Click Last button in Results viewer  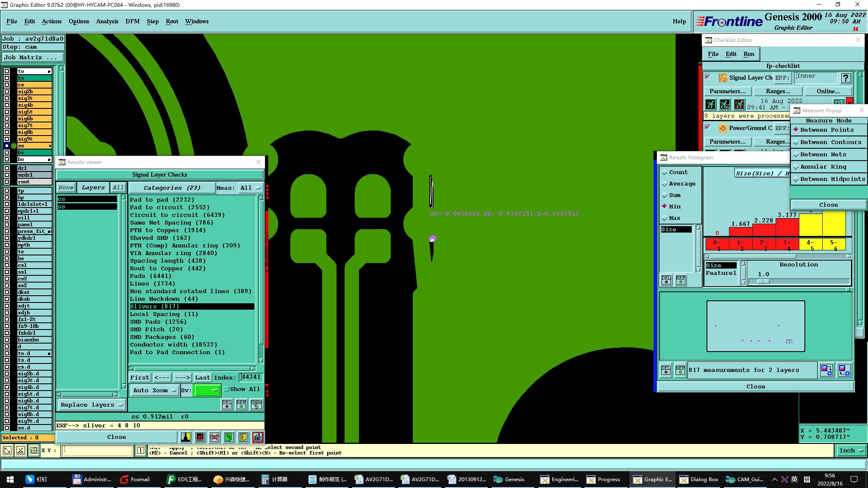click(x=203, y=377)
